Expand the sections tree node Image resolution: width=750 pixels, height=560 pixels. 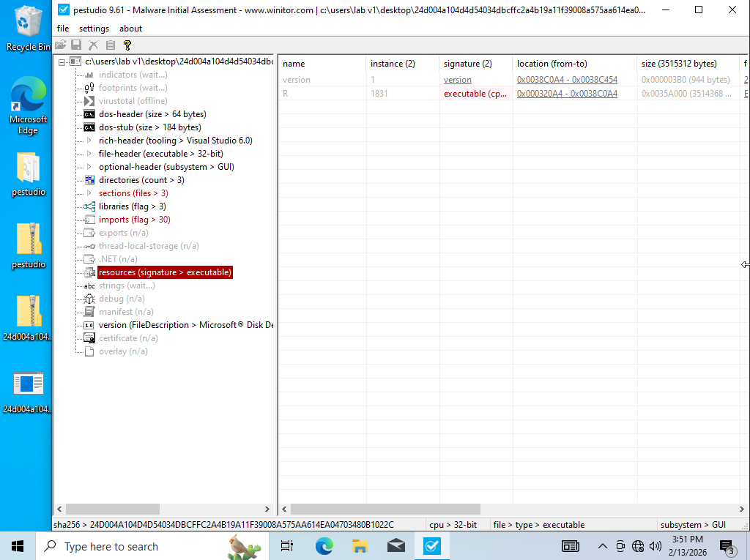click(x=89, y=193)
